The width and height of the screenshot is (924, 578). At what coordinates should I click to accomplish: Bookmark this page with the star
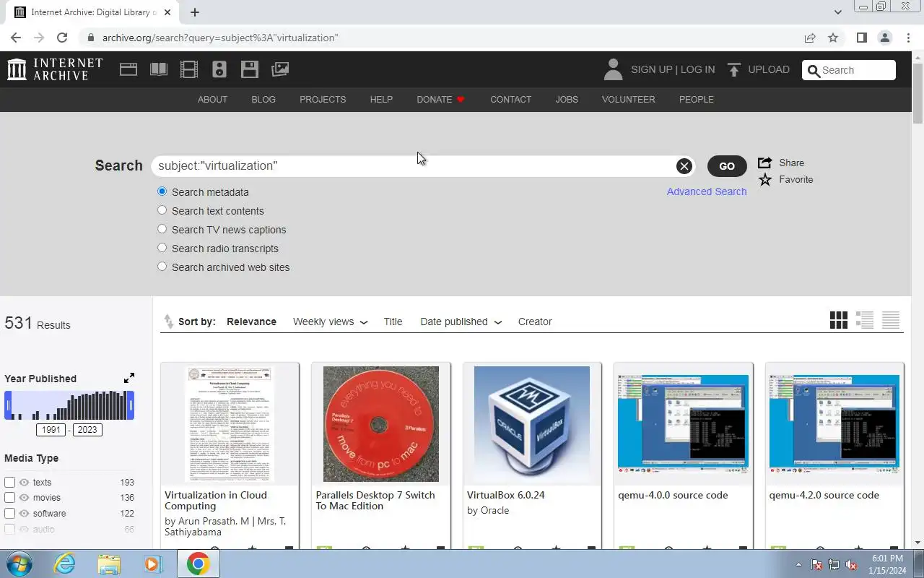point(833,38)
